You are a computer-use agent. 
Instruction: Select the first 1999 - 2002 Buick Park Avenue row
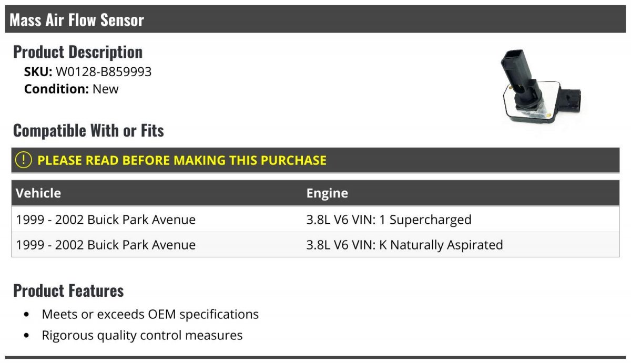pyautogui.click(x=315, y=220)
